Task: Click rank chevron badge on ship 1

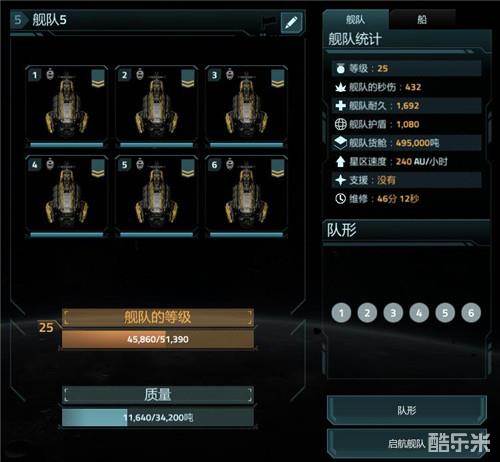Action: click(98, 78)
